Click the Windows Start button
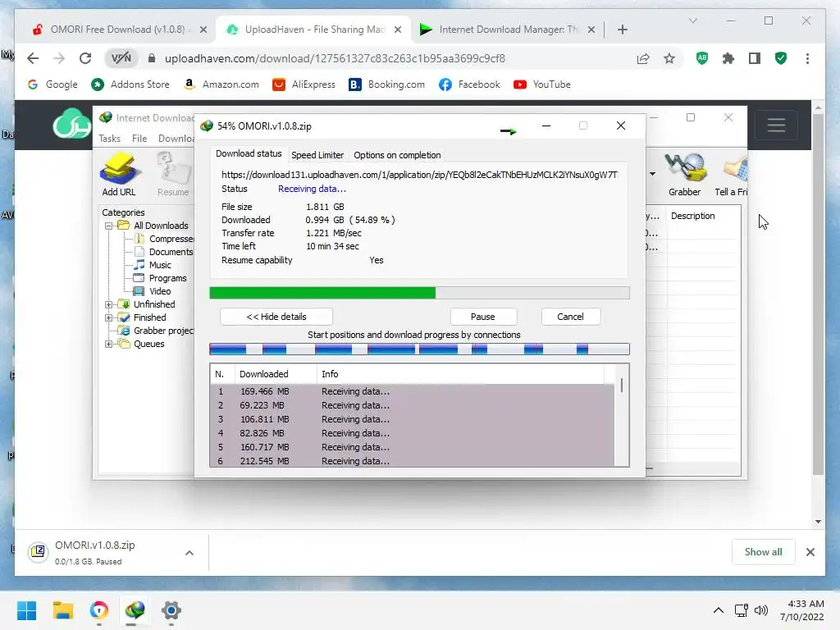Screen dimensions: 840x630 [x=26, y=610]
